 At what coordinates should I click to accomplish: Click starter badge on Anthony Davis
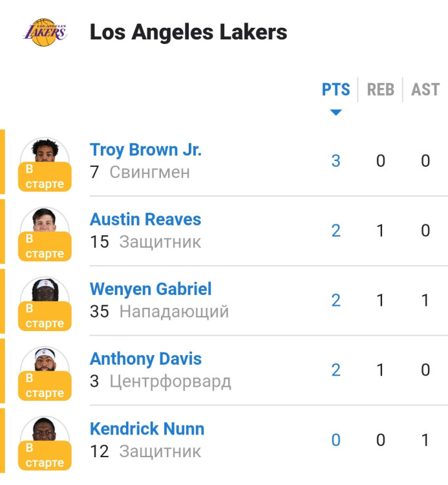pos(45,385)
